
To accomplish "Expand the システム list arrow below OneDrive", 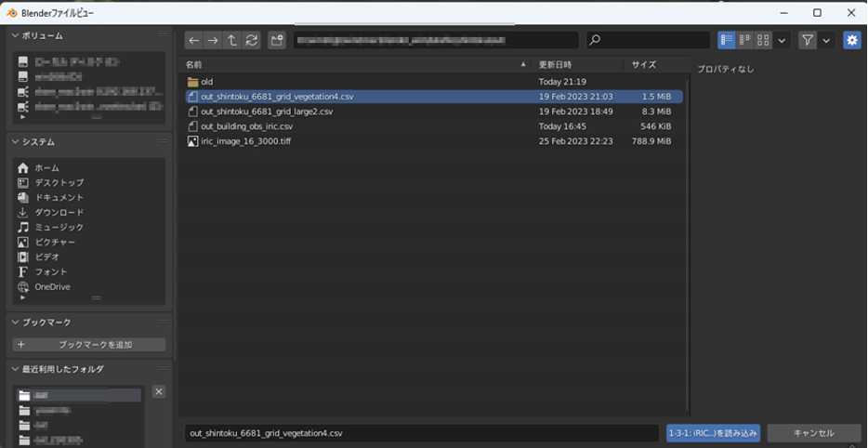I will pos(22,297).
